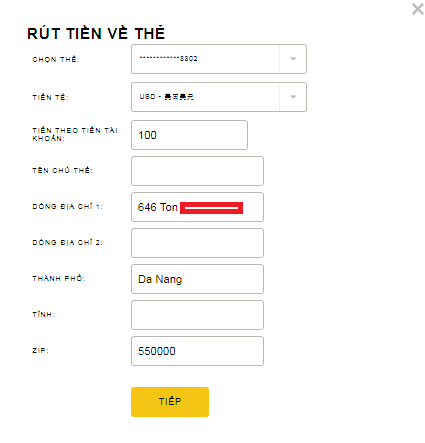Close the Rút tiền về thẻ dialog

417,9
